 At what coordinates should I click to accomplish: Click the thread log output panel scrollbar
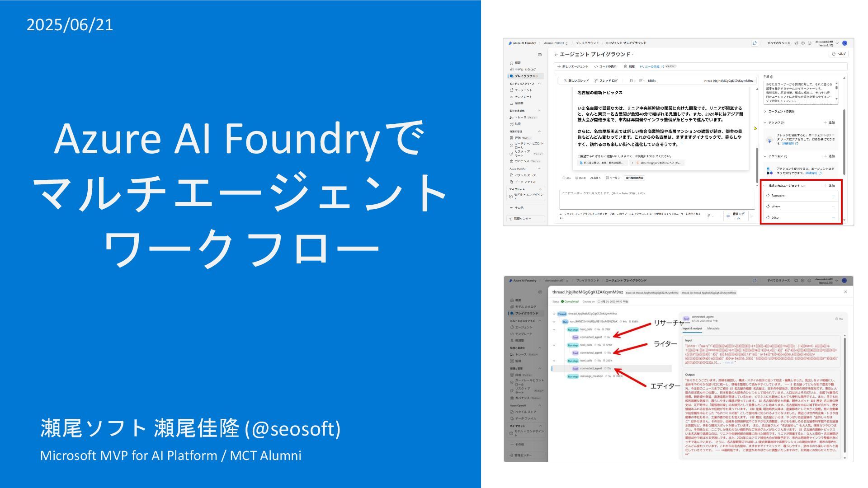point(844,396)
